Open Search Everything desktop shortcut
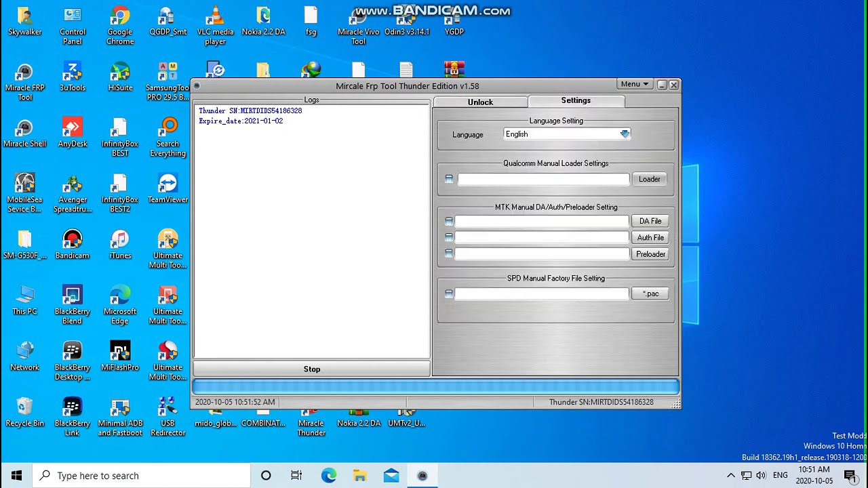The height and width of the screenshot is (488, 868). tap(167, 138)
